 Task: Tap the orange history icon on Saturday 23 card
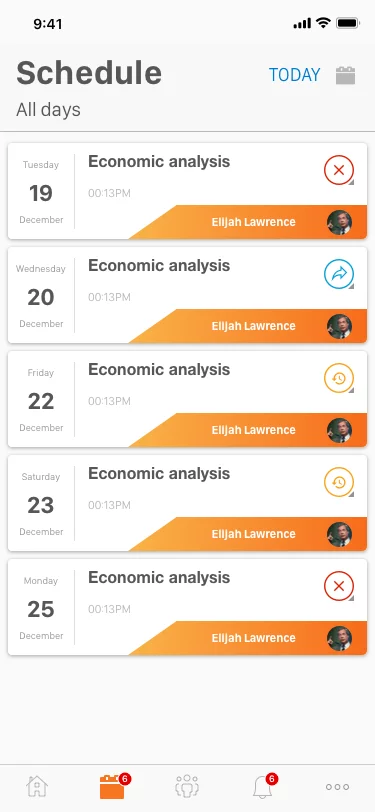(x=339, y=482)
